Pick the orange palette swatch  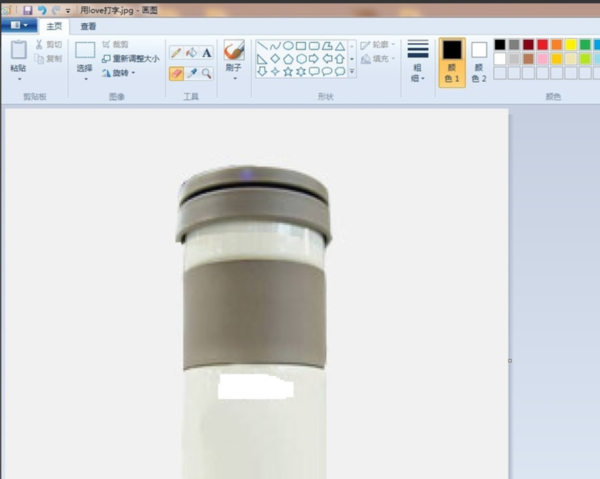556,45
